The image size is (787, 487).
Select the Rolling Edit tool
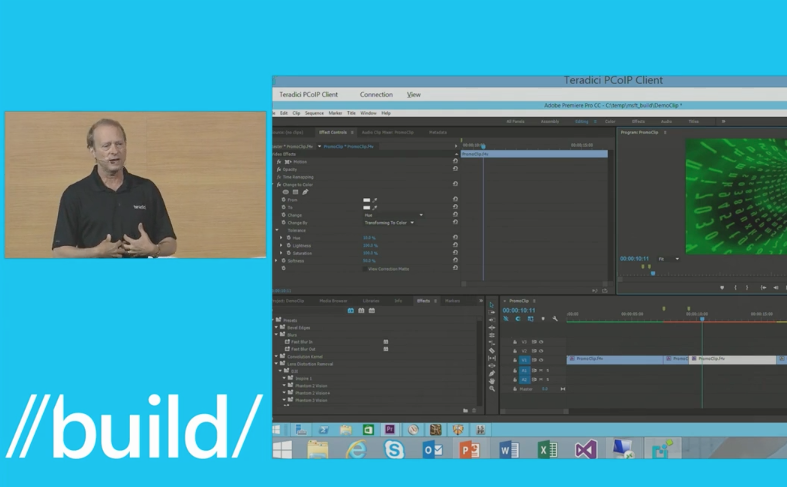coord(492,327)
